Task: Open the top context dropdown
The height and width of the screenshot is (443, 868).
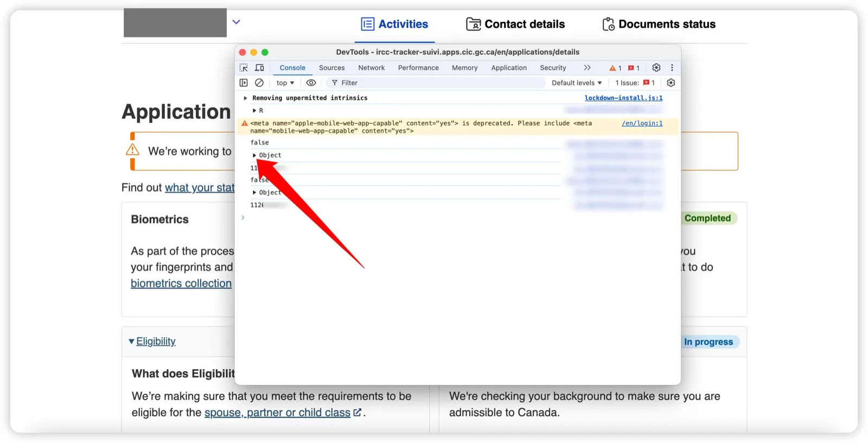Action: tap(285, 83)
